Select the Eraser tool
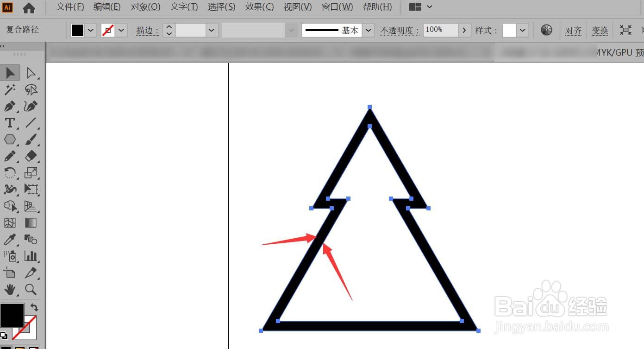This screenshot has height=349, width=644. 31,156
